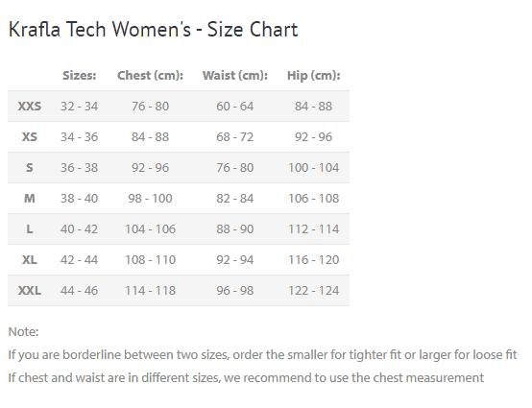Click the 40 - 42 sizes value

(80, 229)
